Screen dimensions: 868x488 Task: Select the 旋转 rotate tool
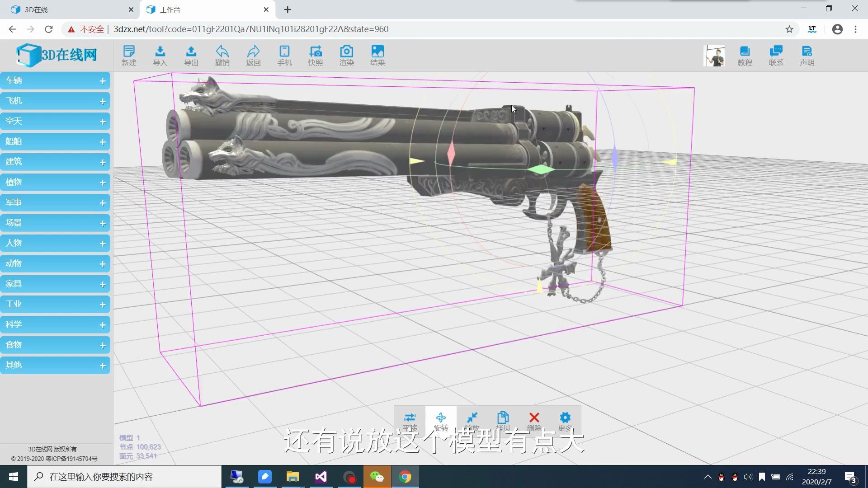(441, 421)
